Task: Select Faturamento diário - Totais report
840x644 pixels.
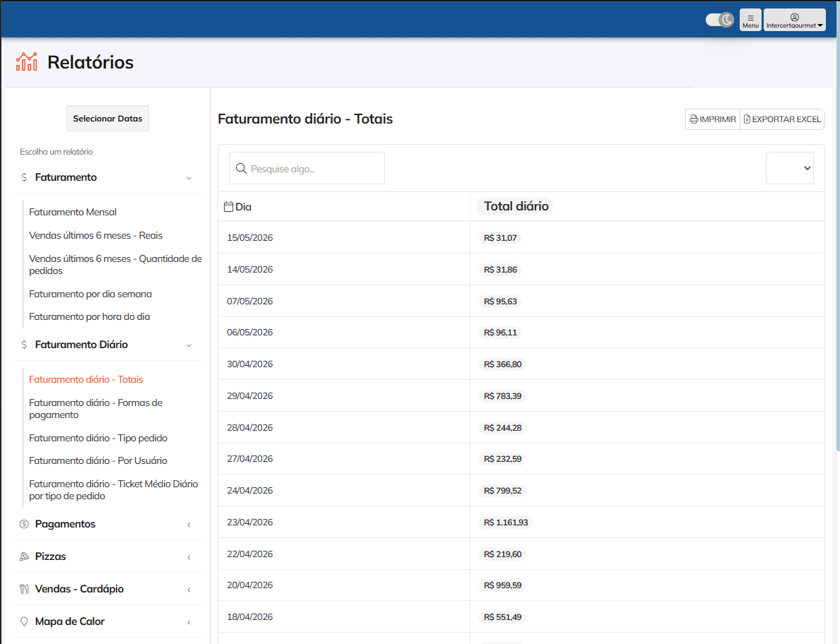Action: (85, 379)
